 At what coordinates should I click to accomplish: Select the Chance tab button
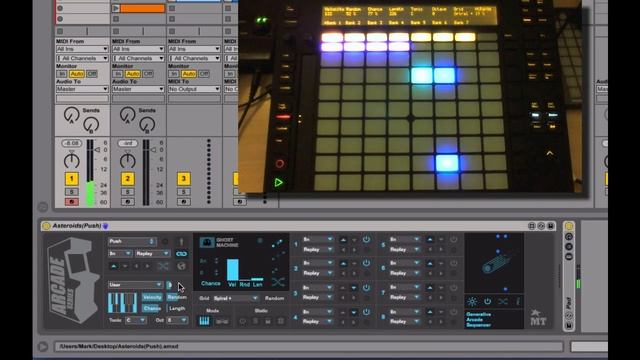point(152,309)
